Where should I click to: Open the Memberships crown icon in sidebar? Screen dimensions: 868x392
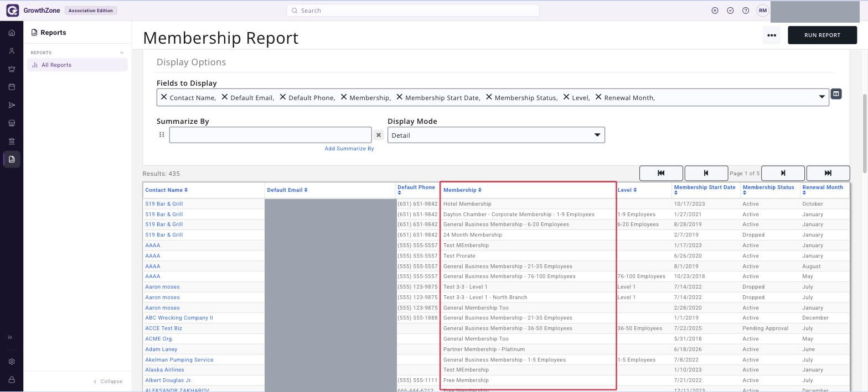(12, 69)
